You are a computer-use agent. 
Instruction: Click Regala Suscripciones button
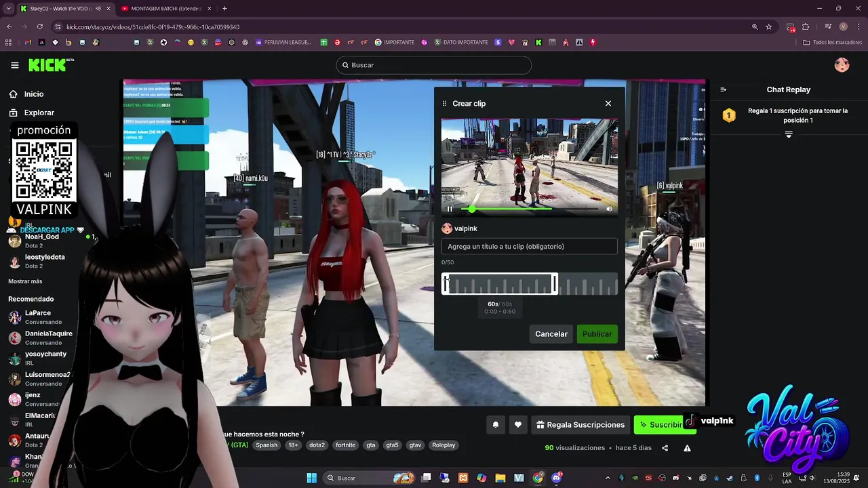click(x=580, y=425)
